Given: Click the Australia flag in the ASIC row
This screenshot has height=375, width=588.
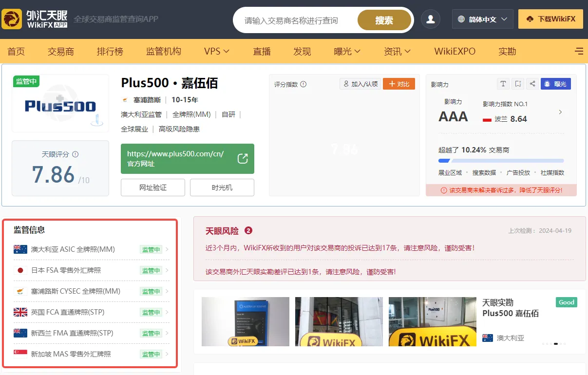Looking at the screenshot, I should 20,249.
